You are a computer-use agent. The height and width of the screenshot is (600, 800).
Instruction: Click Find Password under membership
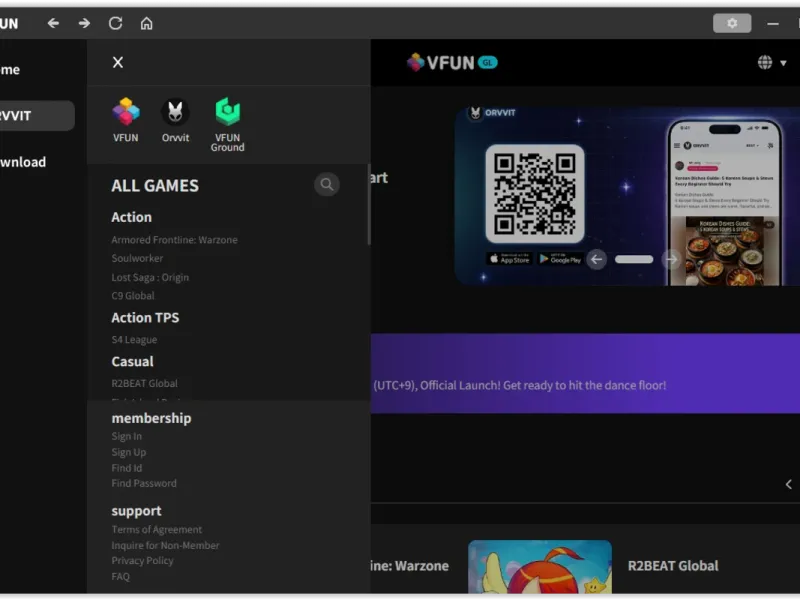click(144, 483)
